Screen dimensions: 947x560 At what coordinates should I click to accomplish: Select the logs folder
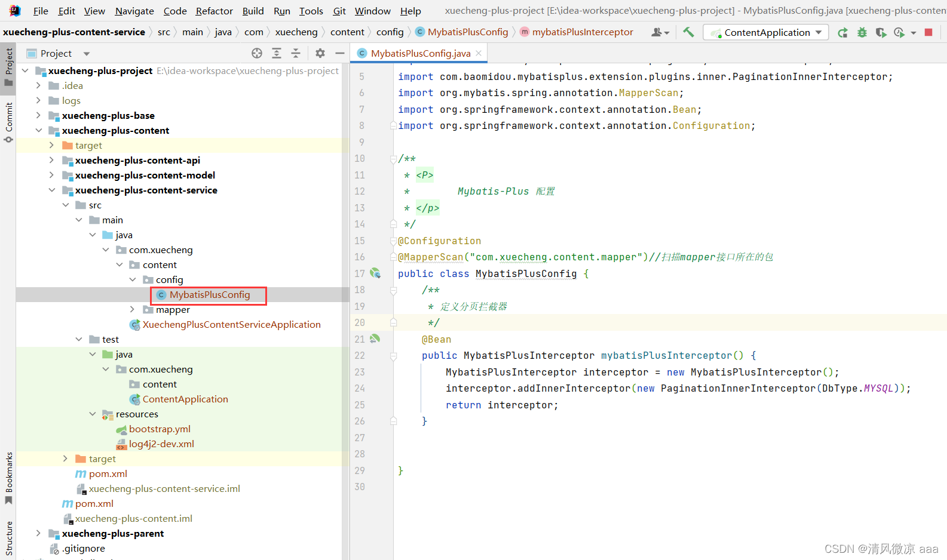click(x=71, y=100)
